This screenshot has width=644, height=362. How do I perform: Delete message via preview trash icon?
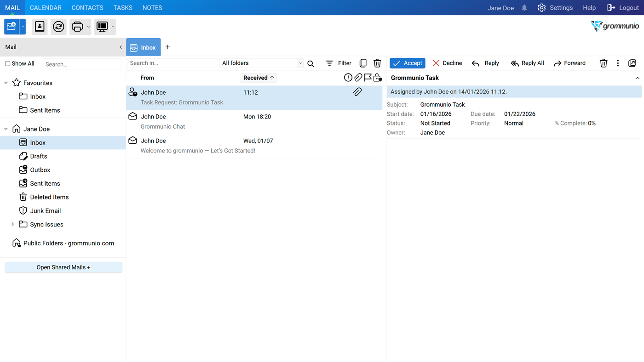pyautogui.click(x=604, y=63)
